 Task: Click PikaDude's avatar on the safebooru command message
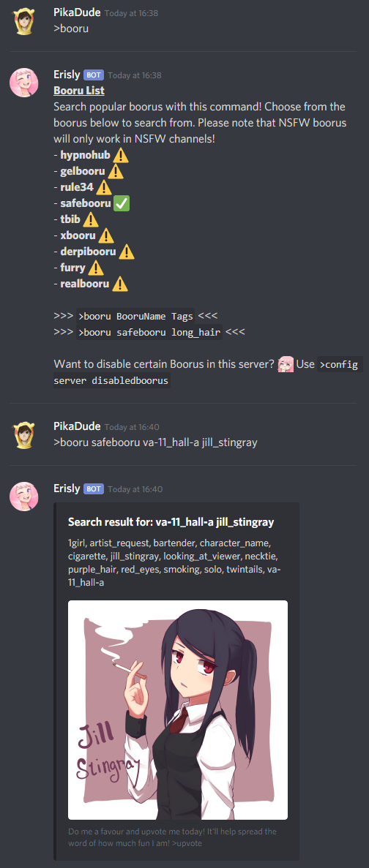click(24, 434)
